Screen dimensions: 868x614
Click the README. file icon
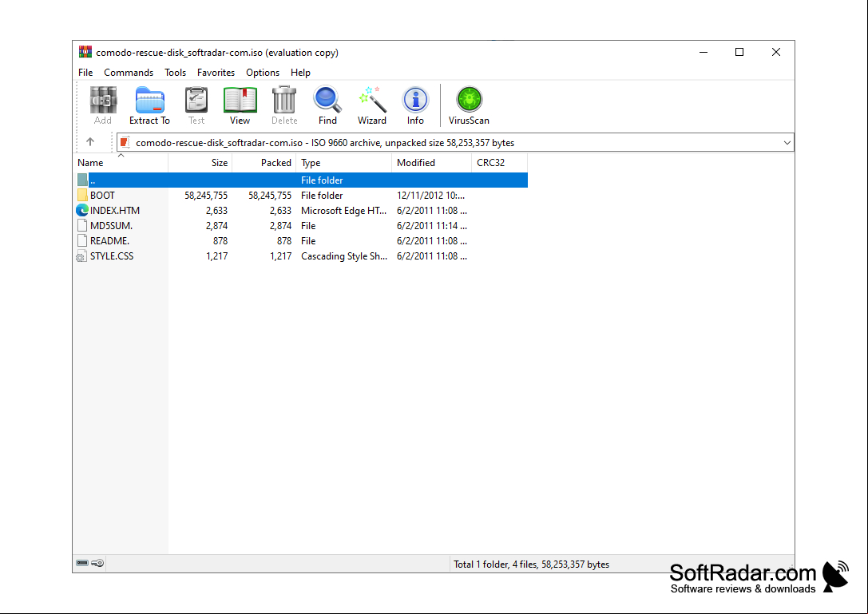pos(82,241)
